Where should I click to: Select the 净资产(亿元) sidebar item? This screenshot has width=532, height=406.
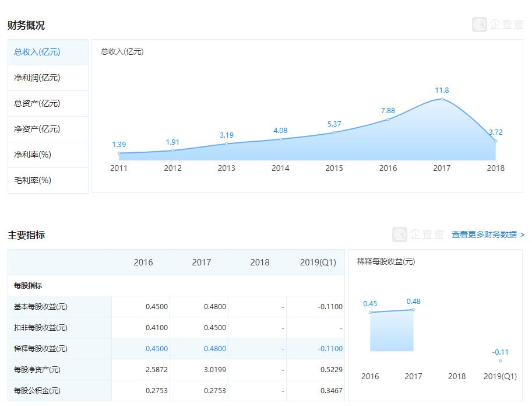tap(36, 129)
